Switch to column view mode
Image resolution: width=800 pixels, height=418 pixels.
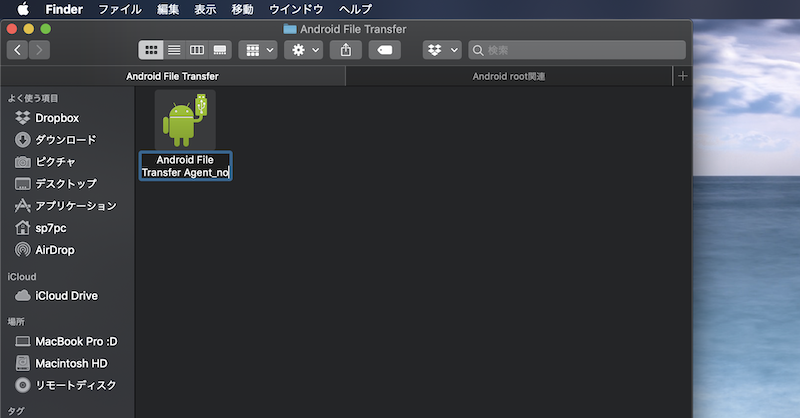tap(197, 49)
